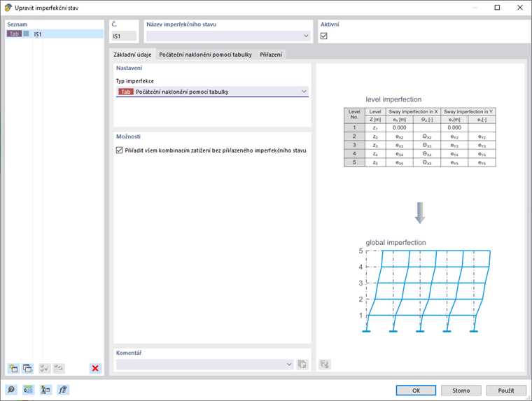Select IS1 in the Seznam list
This screenshot has width=532, height=401.
point(55,34)
